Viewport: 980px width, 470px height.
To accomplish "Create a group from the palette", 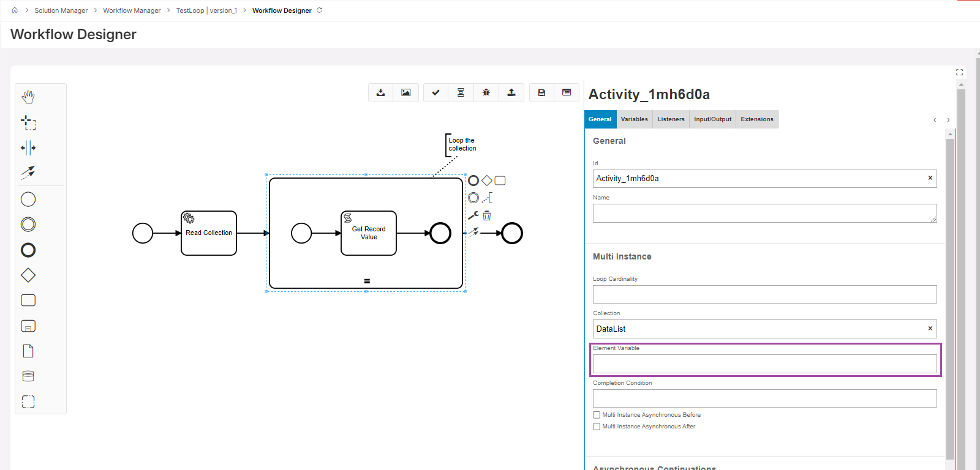I will pyautogui.click(x=28, y=401).
